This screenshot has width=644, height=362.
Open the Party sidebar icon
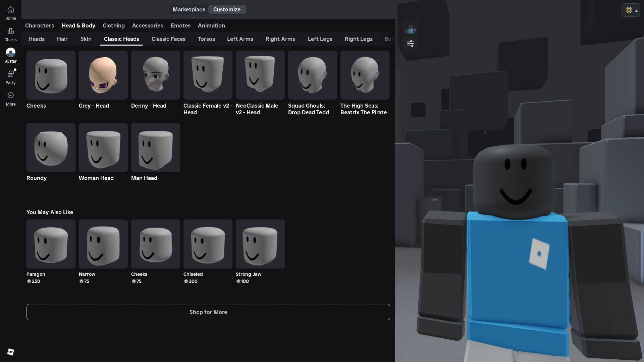(10, 77)
